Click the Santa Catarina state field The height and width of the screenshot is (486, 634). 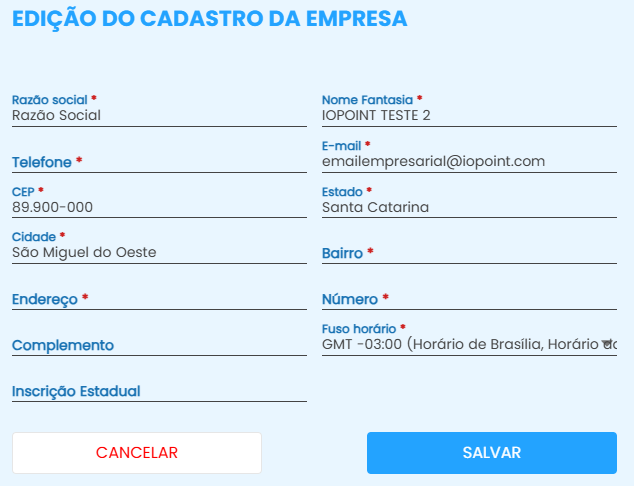(x=375, y=207)
